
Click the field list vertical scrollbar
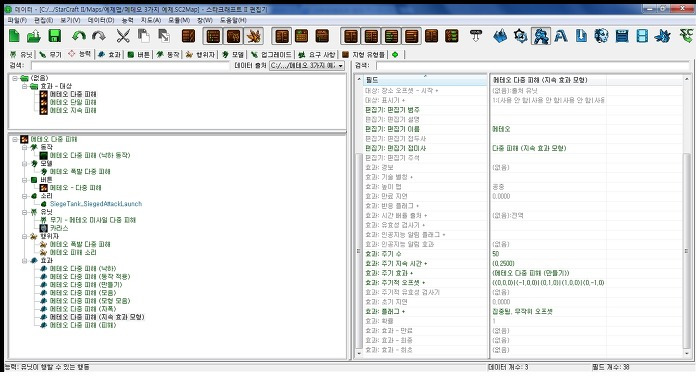[358, 251]
